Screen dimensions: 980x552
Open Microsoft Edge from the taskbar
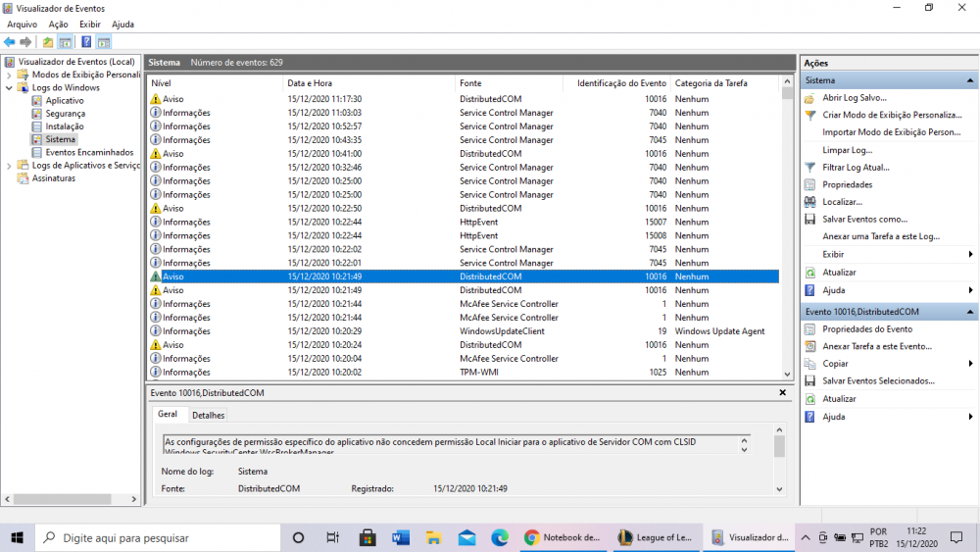coord(499,537)
